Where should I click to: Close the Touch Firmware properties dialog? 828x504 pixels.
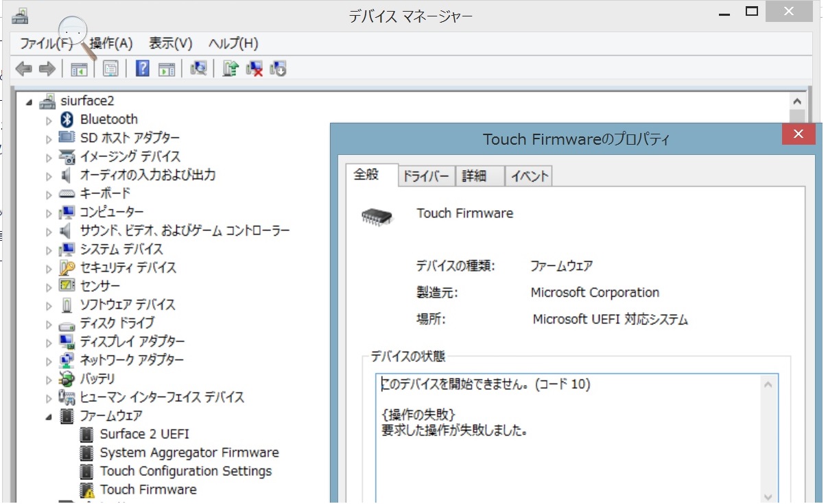pos(799,134)
